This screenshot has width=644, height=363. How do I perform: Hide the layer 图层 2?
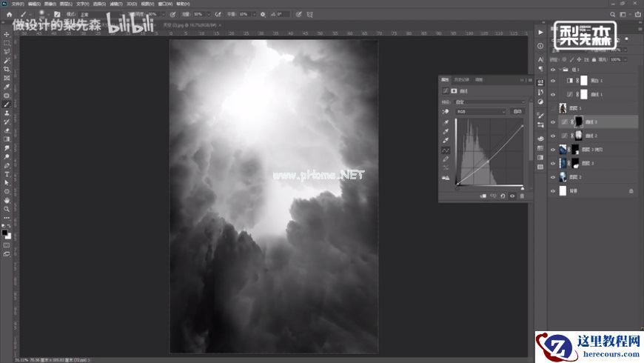click(x=553, y=177)
